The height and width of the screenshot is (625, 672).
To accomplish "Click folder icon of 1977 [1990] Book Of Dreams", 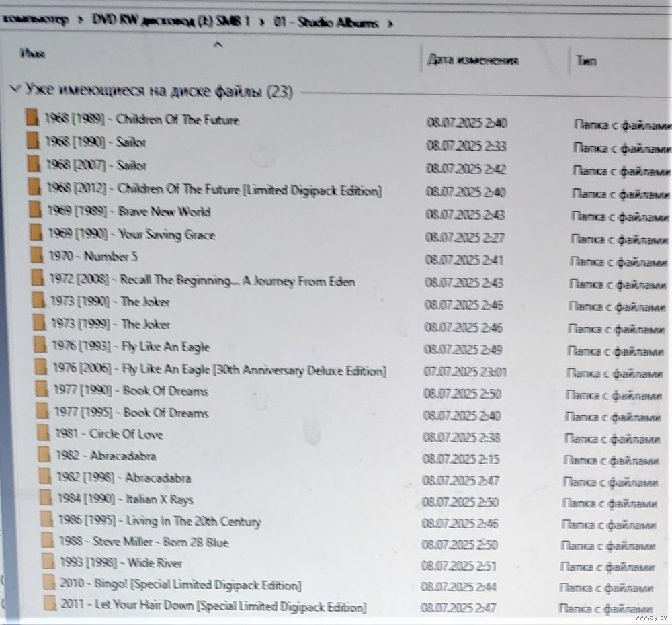I will pos(42,389).
